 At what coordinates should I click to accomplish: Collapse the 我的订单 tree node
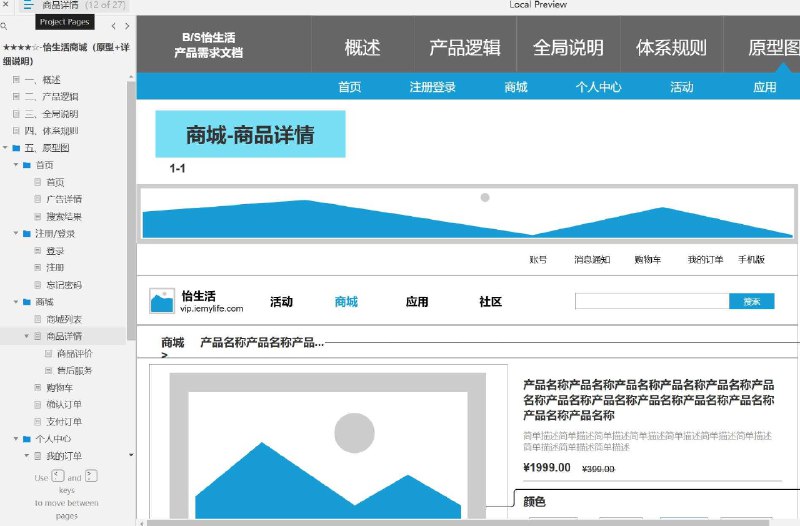pyautogui.click(x=27, y=456)
